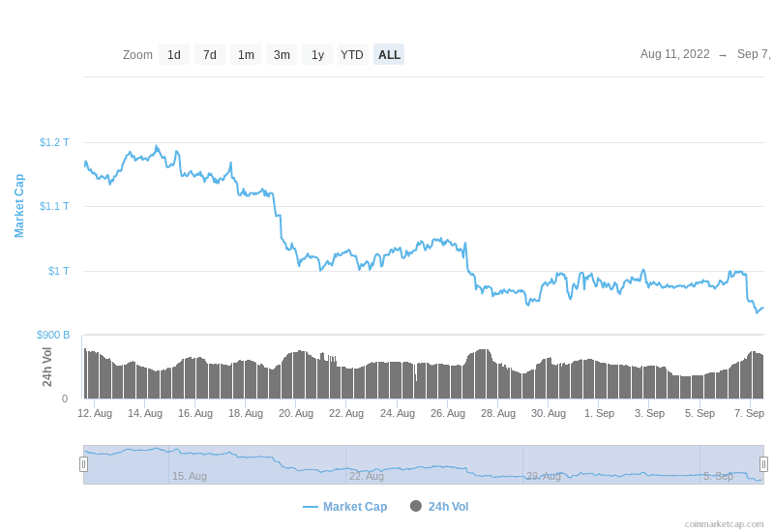The width and height of the screenshot is (774, 532).
Task: Click the ALL zoom button
Action: pyautogui.click(x=389, y=55)
